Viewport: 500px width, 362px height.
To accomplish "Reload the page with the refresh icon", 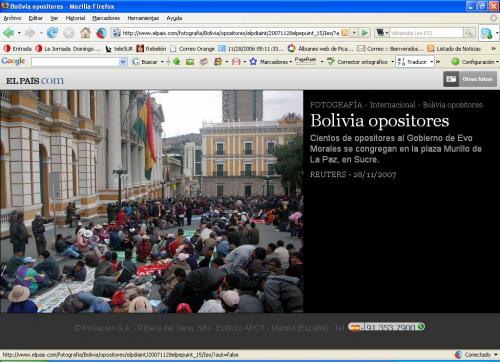I will [x=52, y=33].
